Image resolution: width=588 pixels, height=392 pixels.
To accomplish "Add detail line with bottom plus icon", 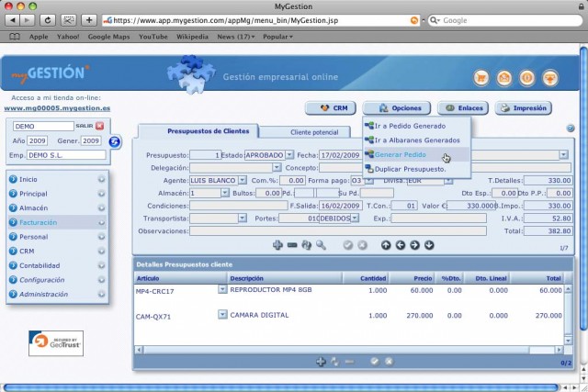I will click(x=321, y=362).
